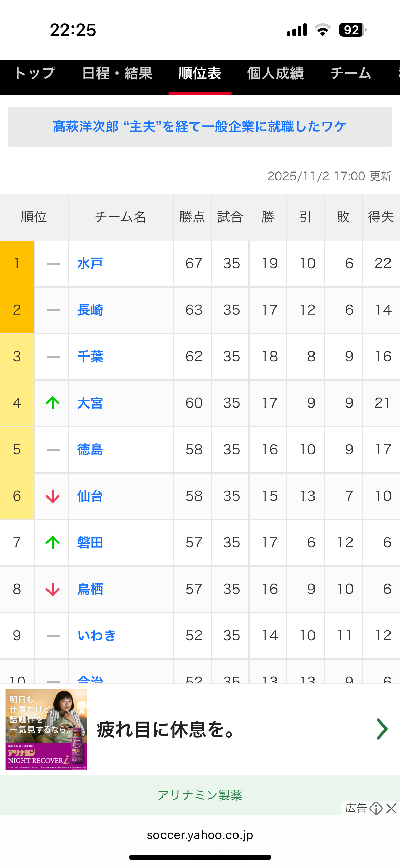400x868 pixels.
Task: Tap the アリナミン製薬 advertiser label
Action: click(x=200, y=795)
